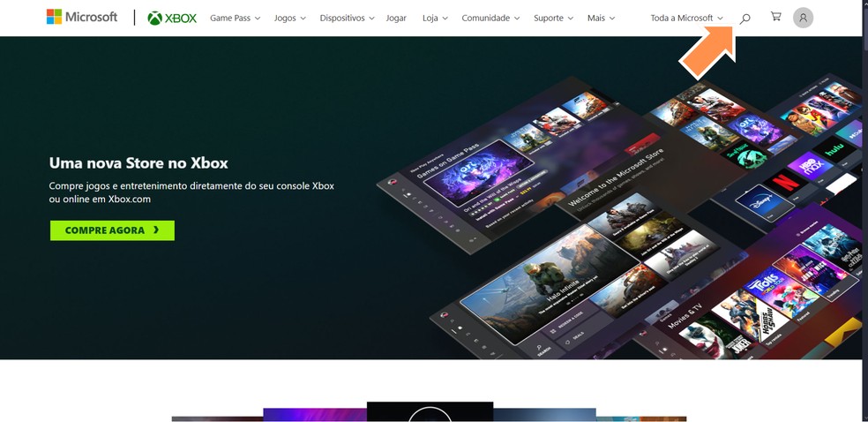
Task: Open the Jogar link
Action: pos(396,19)
